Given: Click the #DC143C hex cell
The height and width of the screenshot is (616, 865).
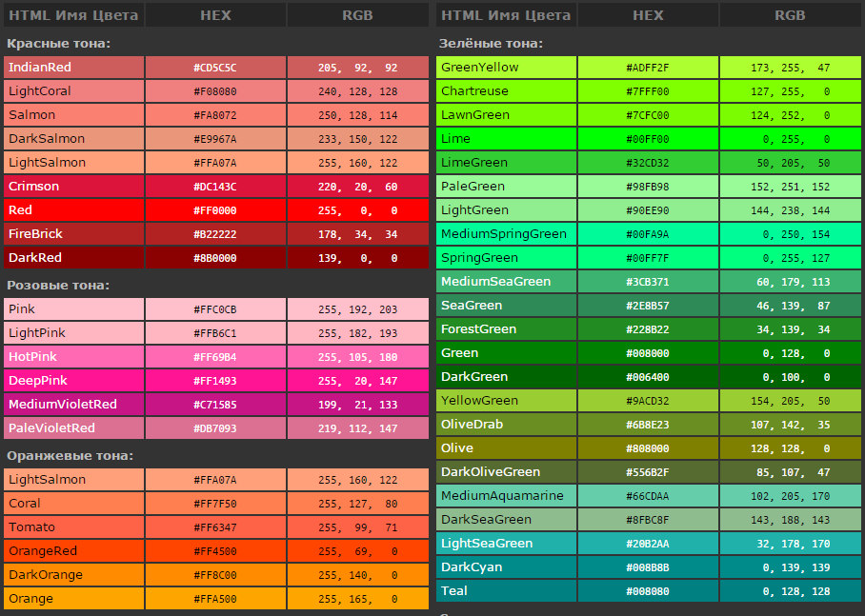Looking at the screenshot, I should tap(215, 187).
